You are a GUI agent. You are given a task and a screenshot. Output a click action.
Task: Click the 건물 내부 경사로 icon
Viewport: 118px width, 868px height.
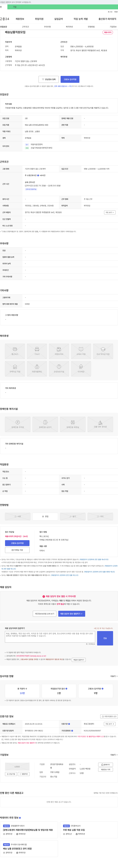[100, 424]
